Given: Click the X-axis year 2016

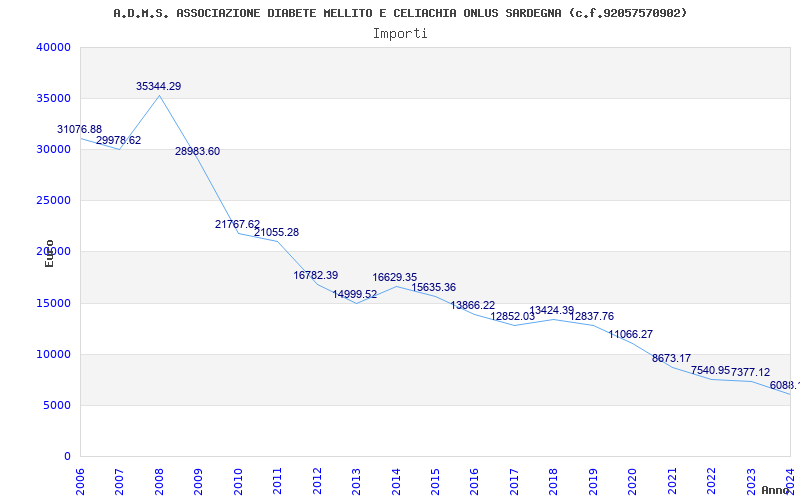Looking at the screenshot, I should coord(474,481).
